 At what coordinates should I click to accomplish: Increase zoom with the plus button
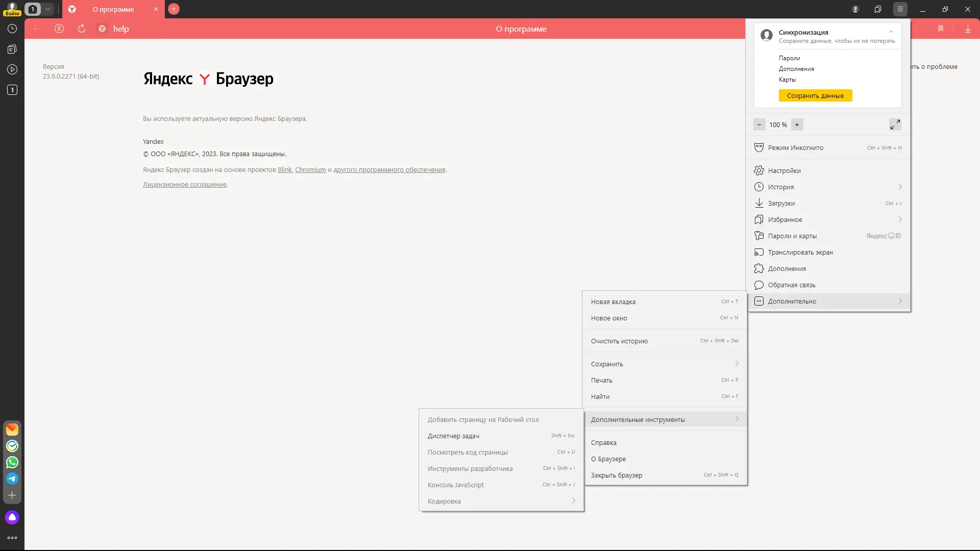coord(797,124)
